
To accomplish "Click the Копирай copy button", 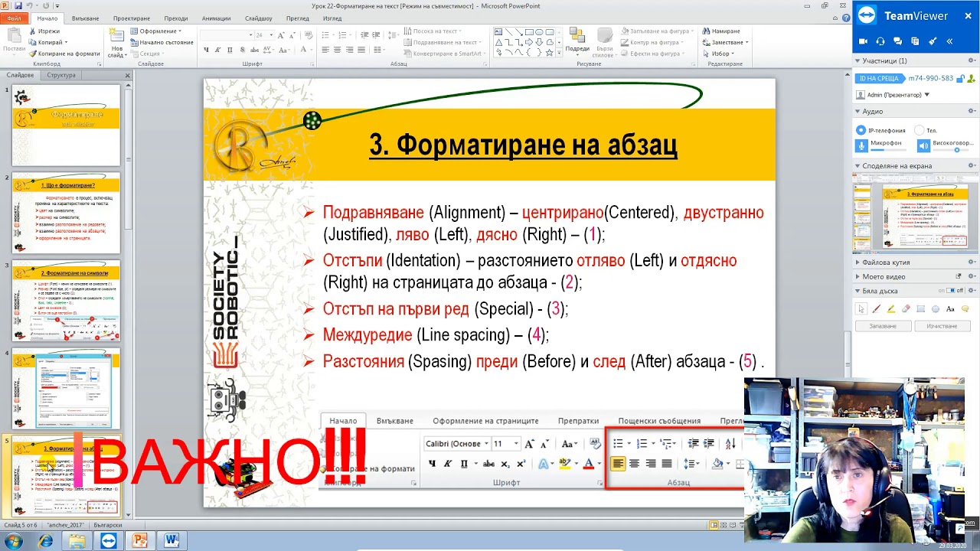I will tap(47, 42).
